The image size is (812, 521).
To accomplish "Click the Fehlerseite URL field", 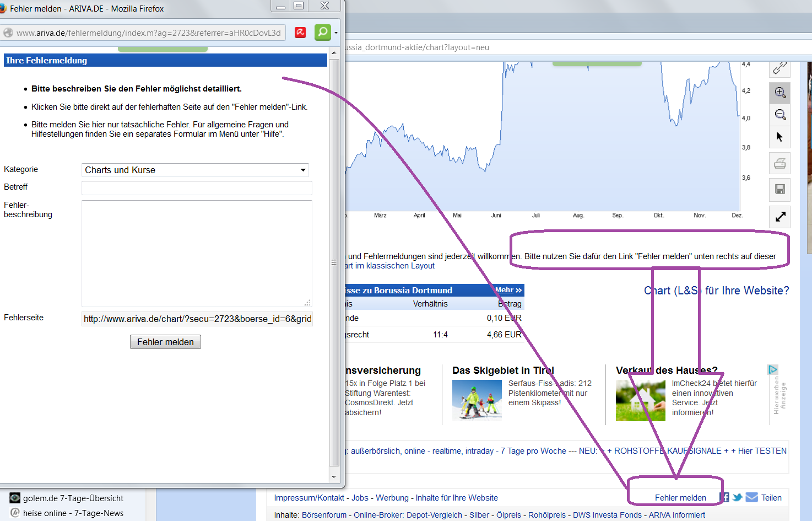I will point(197,319).
